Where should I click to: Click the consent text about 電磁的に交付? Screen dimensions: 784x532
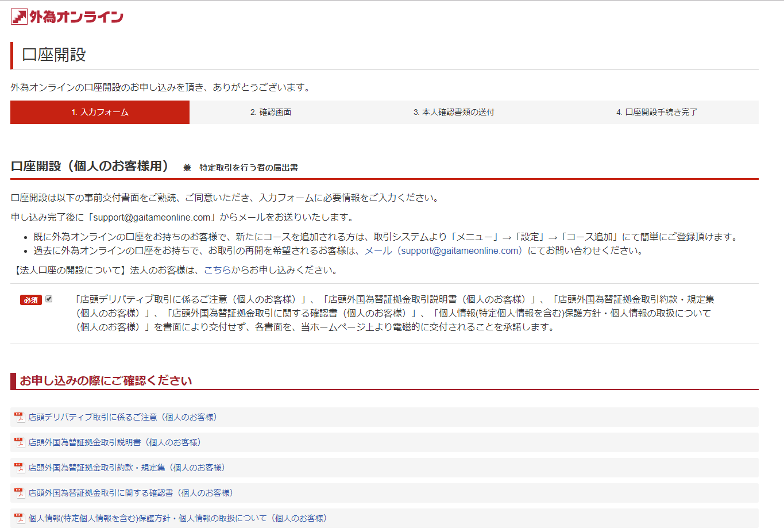click(x=394, y=313)
